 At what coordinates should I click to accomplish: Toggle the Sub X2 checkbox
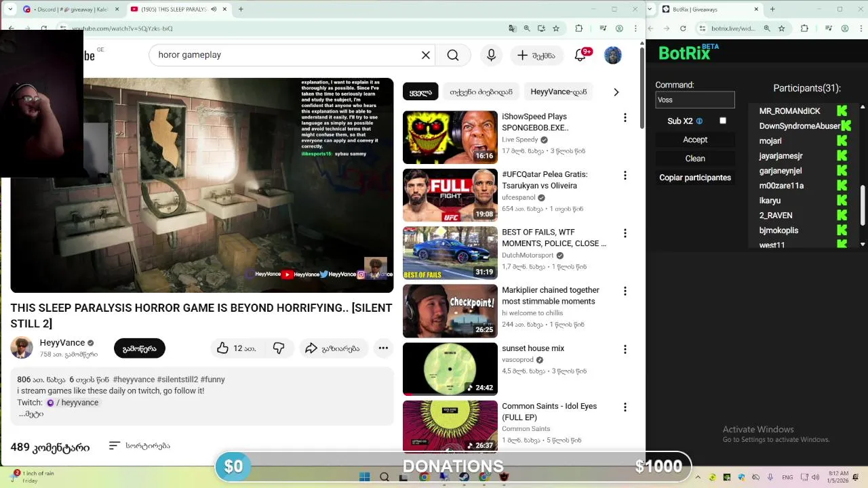click(x=723, y=121)
